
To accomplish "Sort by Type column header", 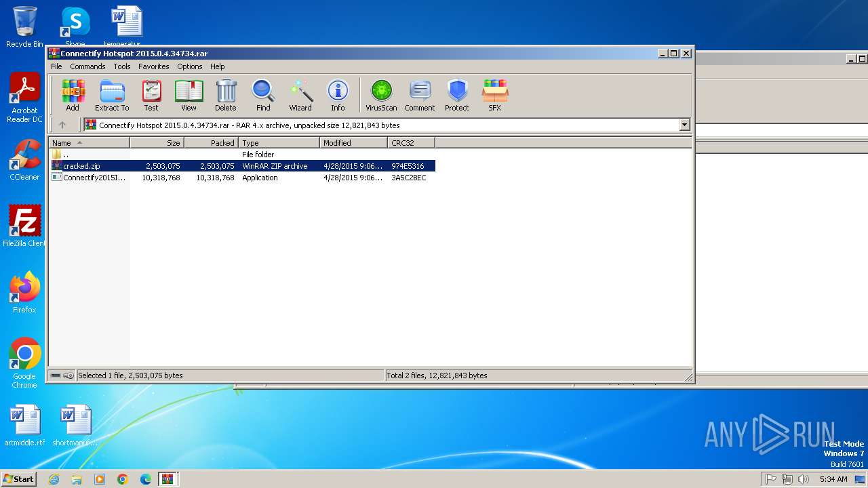I will tap(279, 143).
